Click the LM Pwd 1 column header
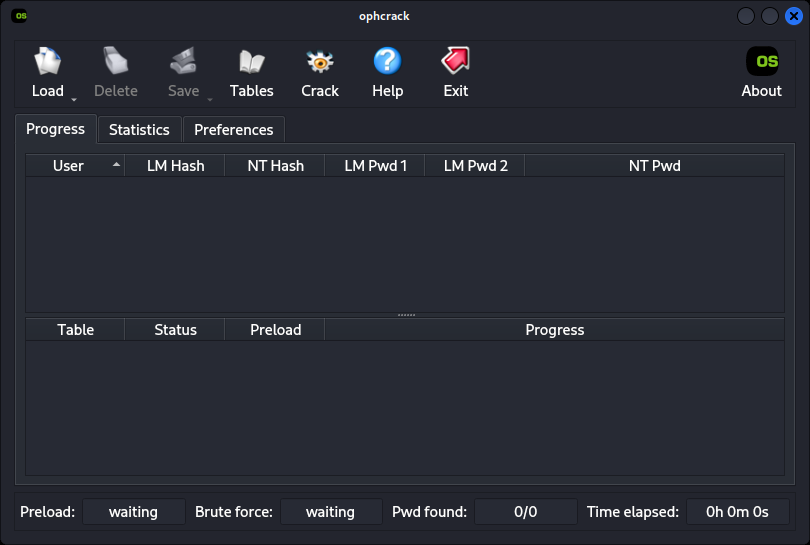 (376, 166)
